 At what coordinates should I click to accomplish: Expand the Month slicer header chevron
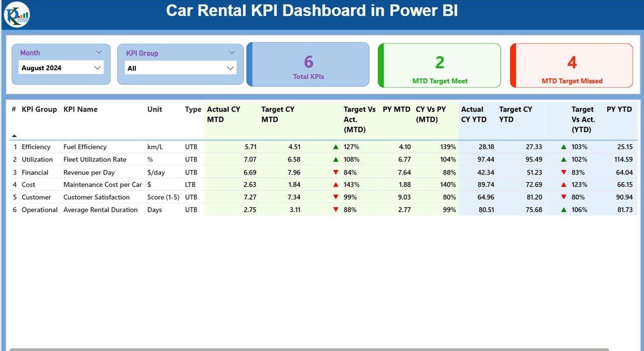tap(99, 52)
